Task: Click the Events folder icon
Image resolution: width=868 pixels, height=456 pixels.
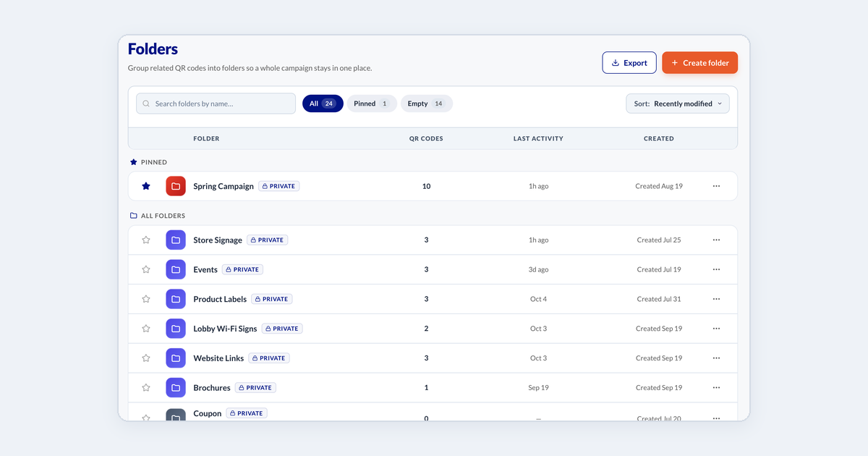Action: click(x=176, y=269)
